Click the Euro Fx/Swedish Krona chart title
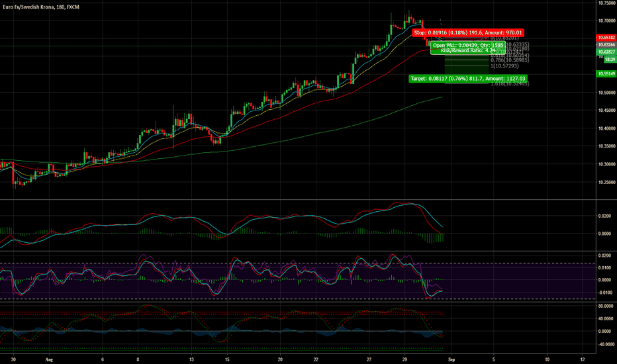 click(x=41, y=7)
